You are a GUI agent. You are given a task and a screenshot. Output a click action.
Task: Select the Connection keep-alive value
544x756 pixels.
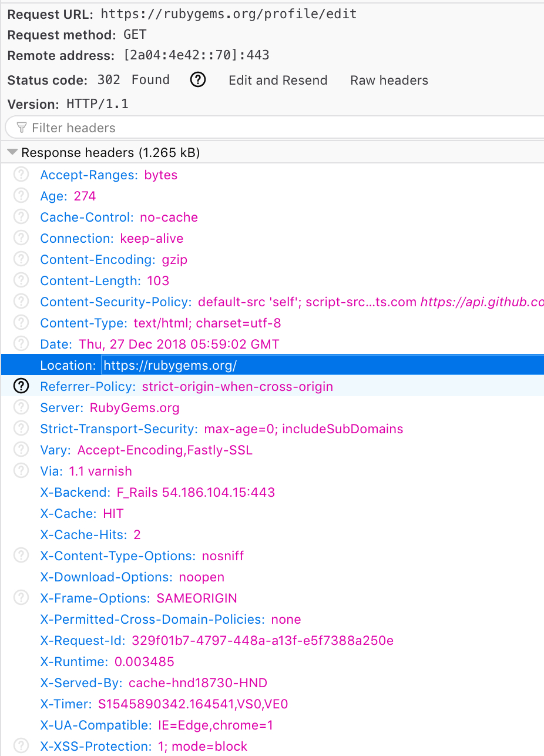[152, 239]
